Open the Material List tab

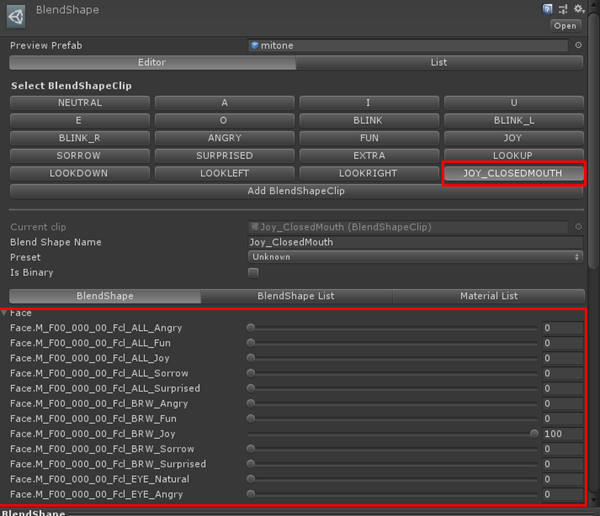(x=489, y=296)
